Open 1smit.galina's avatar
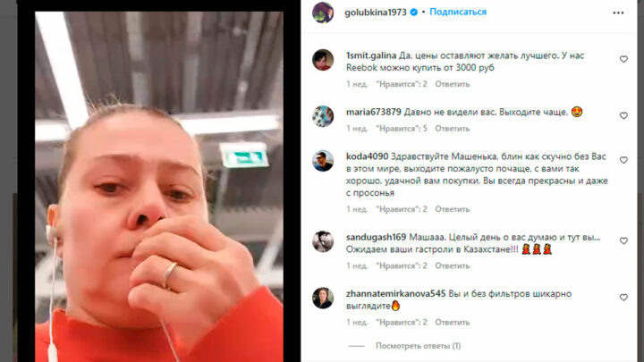Viewport: 644px width, 362px height. [323, 60]
